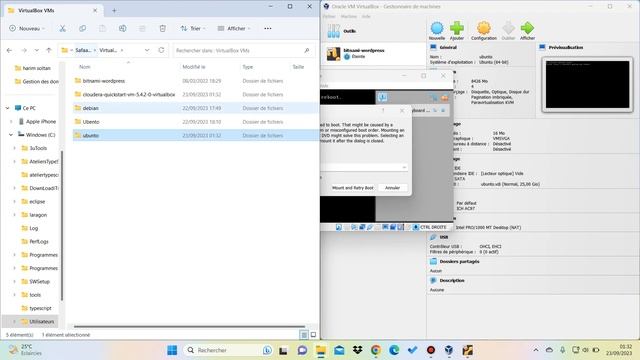
Task: Click the VM preview thumbnail
Action: coord(587,84)
